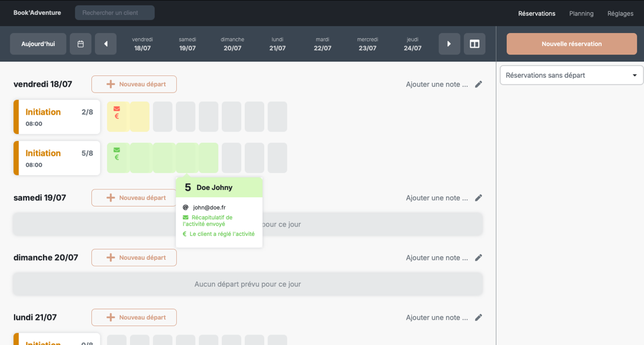Screen dimensions: 644x345
Task: Click the Nouvelle réservation button
Action: click(571, 44)
